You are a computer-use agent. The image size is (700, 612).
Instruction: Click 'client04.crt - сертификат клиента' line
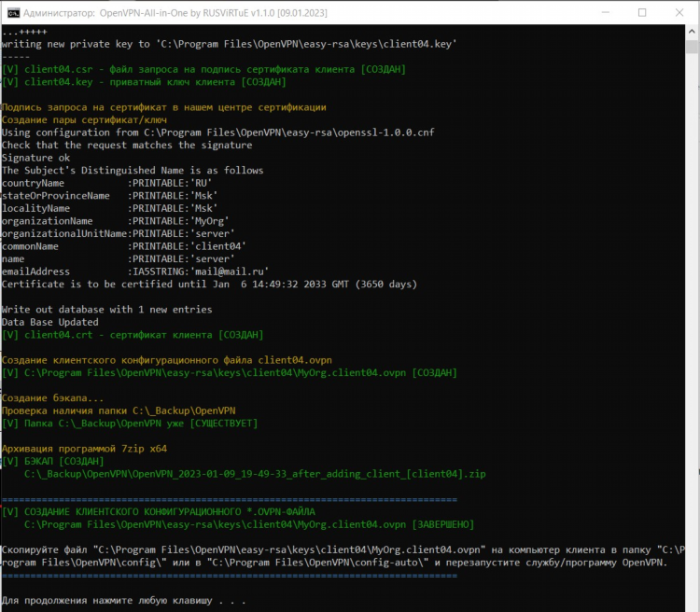point(133,335)
